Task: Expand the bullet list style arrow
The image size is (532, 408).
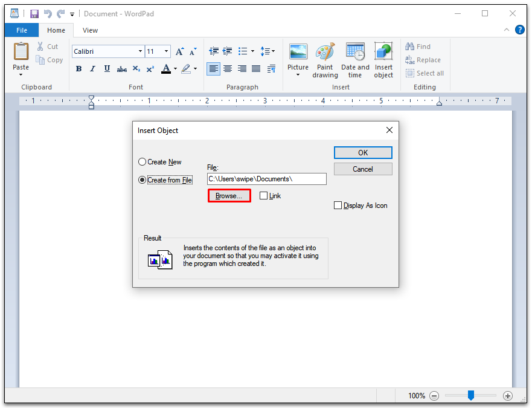Action: click(253, 51)
